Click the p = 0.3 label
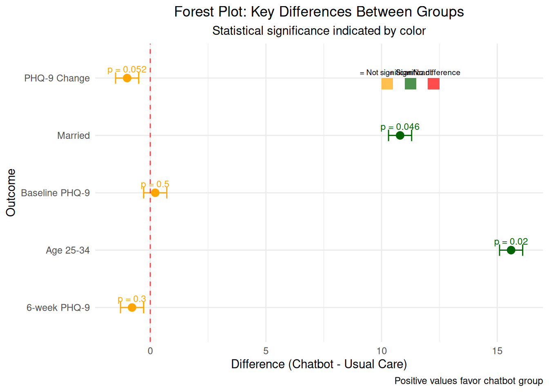This screenshot has width=549, height=392. (132, 299)
